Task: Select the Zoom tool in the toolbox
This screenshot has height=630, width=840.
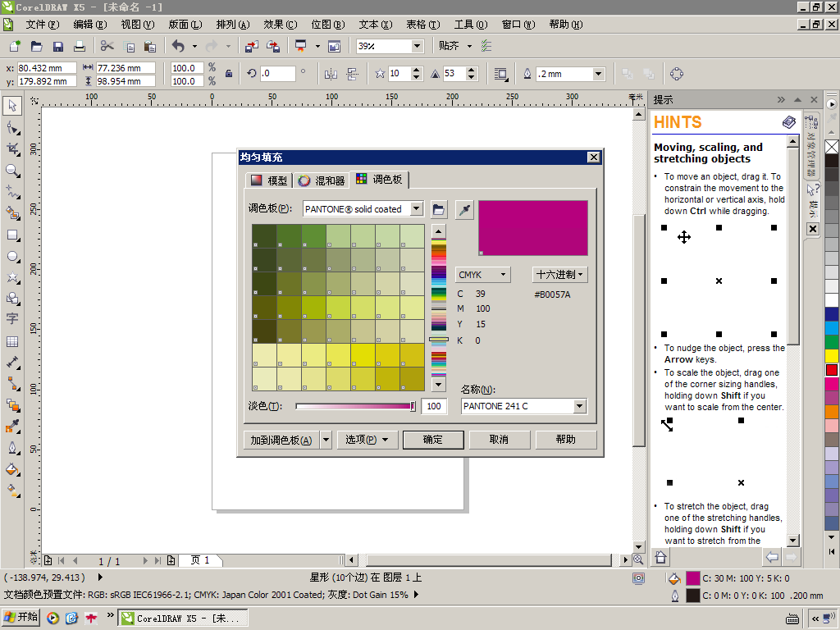Action: click(x=12, y=171)
